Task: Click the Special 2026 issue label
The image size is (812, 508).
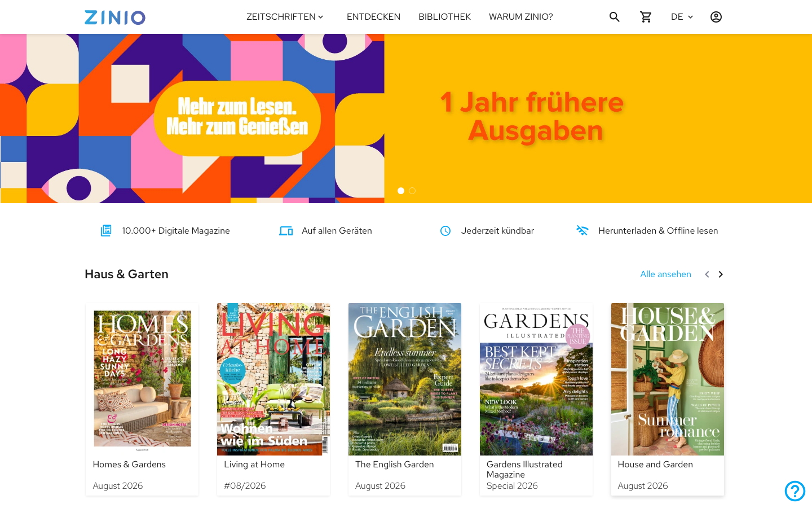Action: pyautogui.click(x=512, y=486)
